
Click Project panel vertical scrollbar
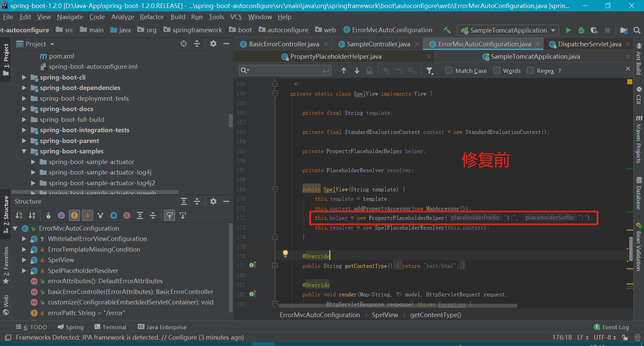(x=231, y=121)
